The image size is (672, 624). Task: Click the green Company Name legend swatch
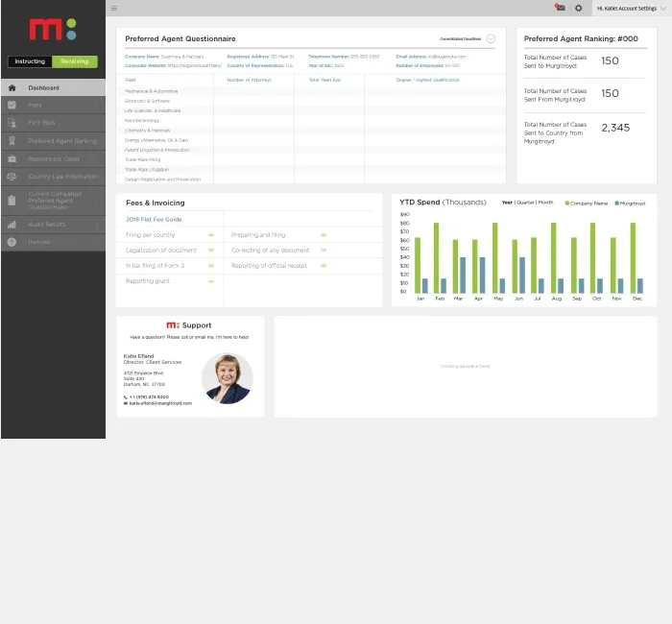click(x=567, y=204)
